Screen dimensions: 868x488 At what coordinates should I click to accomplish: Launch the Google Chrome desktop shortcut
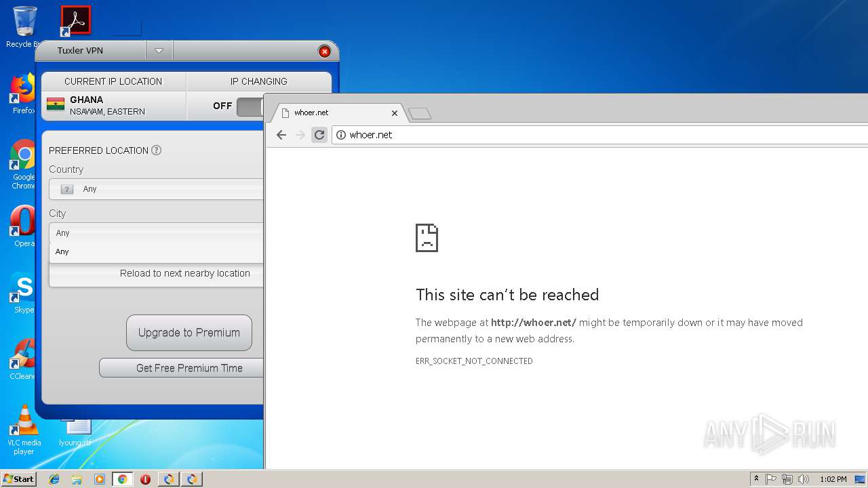pos(23,164)
